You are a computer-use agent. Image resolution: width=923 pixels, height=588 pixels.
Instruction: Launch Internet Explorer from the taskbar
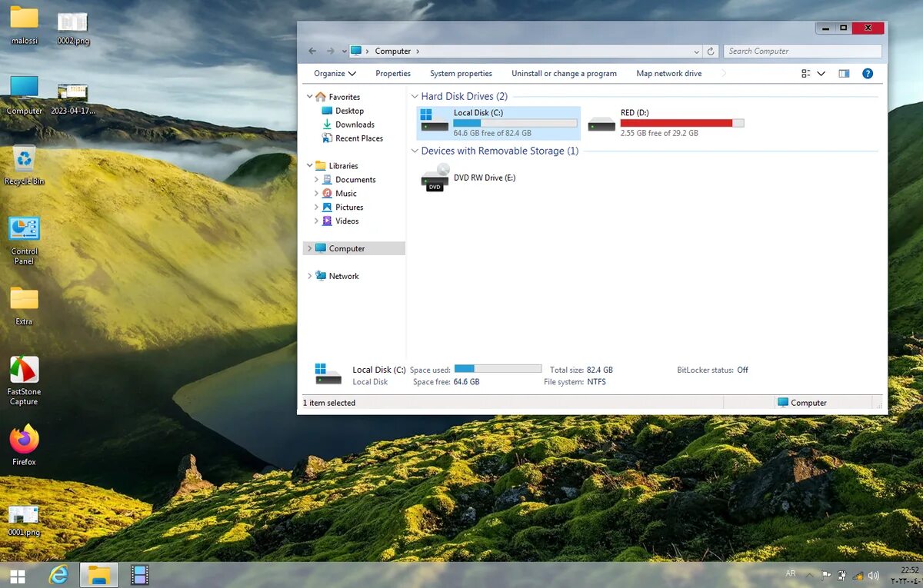click(x=58, y=575)
